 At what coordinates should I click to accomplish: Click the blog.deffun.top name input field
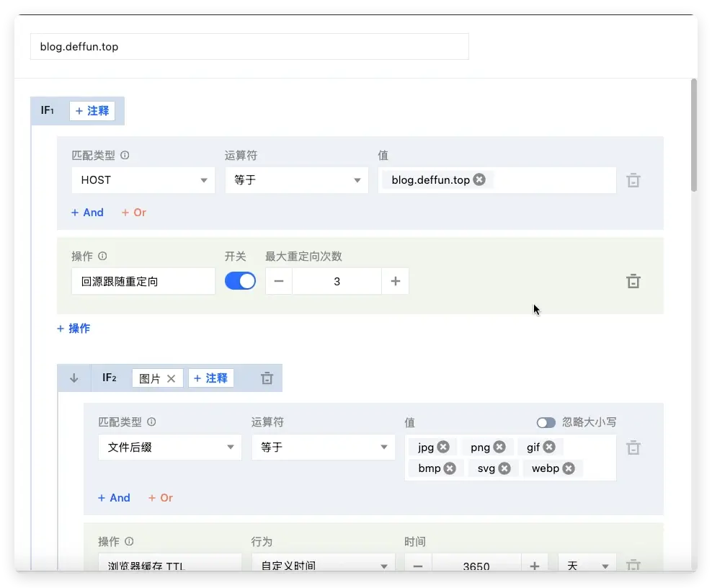249,47
